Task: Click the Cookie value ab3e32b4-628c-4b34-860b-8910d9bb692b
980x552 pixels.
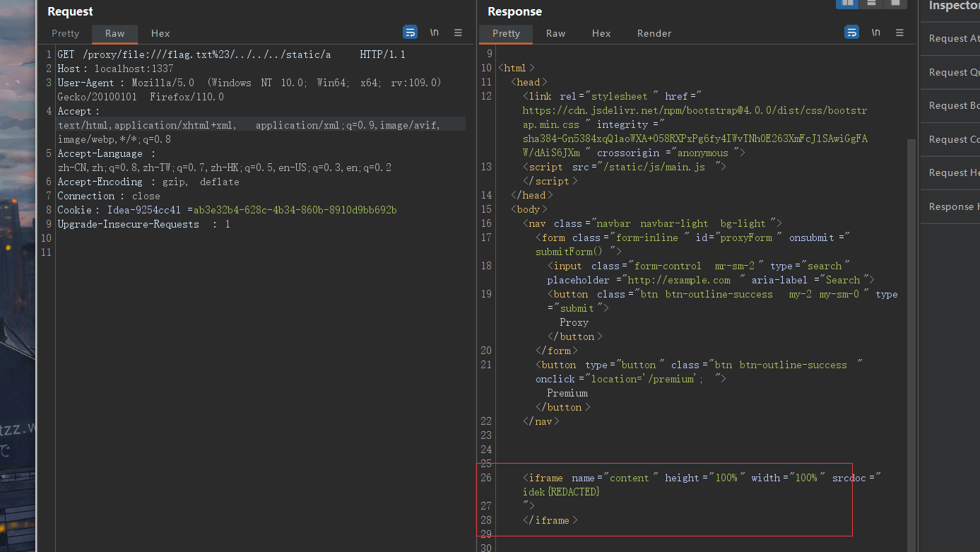Action: tap(295, 210)
